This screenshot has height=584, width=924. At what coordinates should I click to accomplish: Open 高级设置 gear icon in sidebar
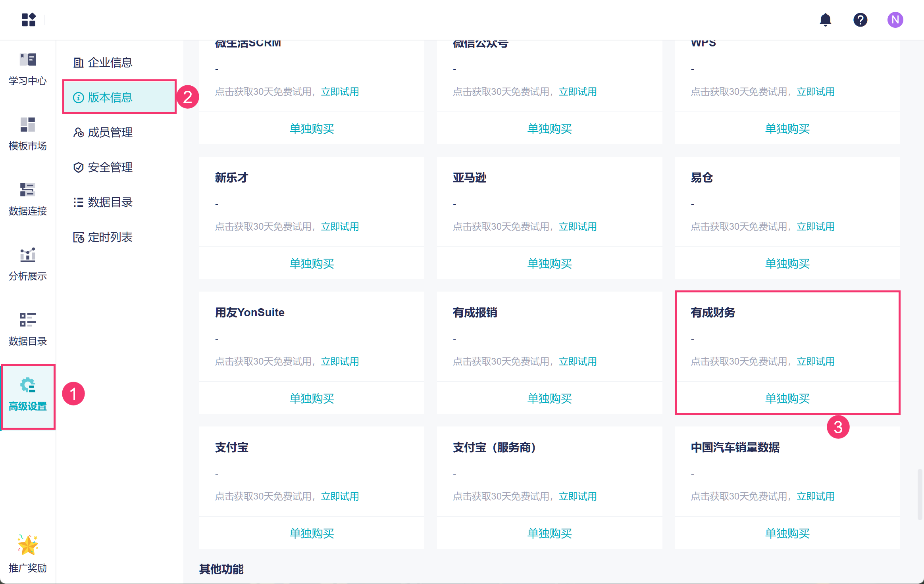(x=28, y=395)
